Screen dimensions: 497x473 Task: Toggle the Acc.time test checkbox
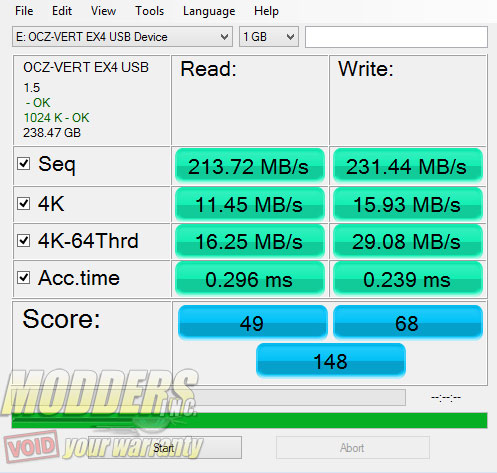tap(24, 277)
